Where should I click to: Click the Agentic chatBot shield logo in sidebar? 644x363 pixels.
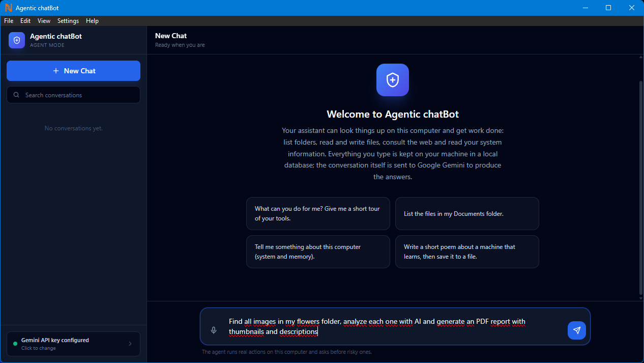(x=17, y=40)
